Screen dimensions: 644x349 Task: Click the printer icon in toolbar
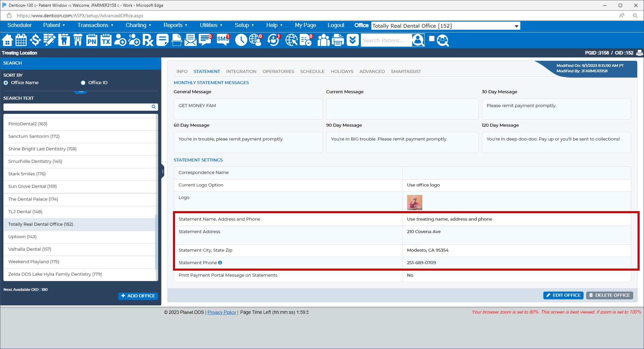[x=338, y=40]
